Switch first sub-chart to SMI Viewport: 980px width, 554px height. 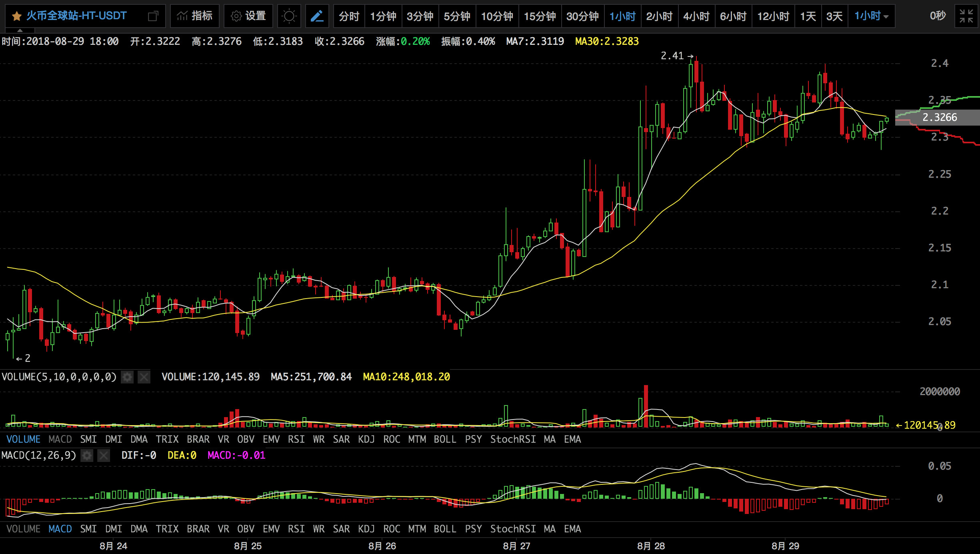click(88, 439)
